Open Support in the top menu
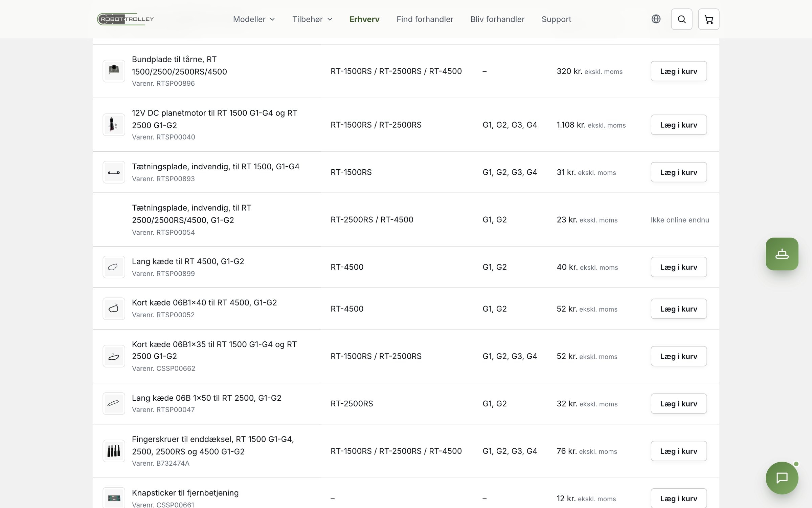Screen dimensions: 812x508 [556, 19]
